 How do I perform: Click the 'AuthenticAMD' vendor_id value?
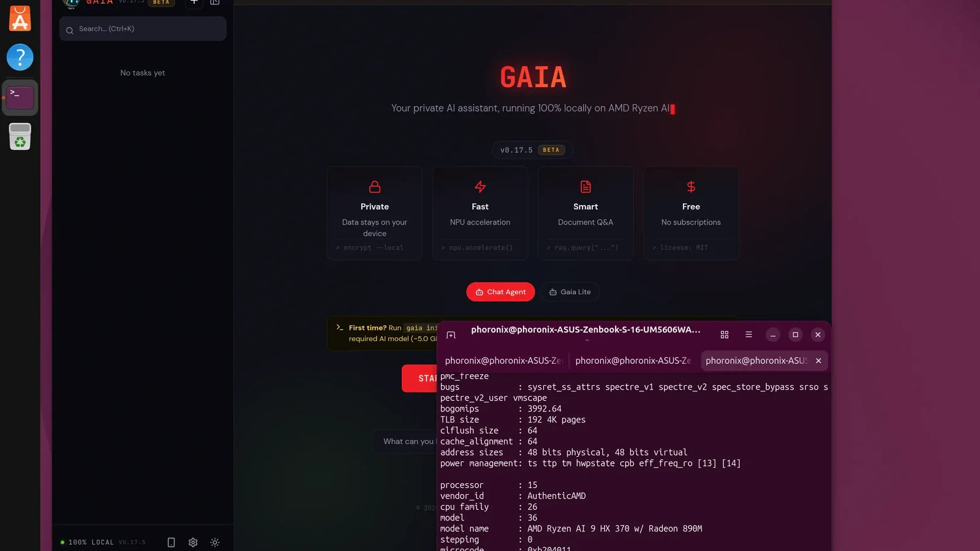point(556,496)
